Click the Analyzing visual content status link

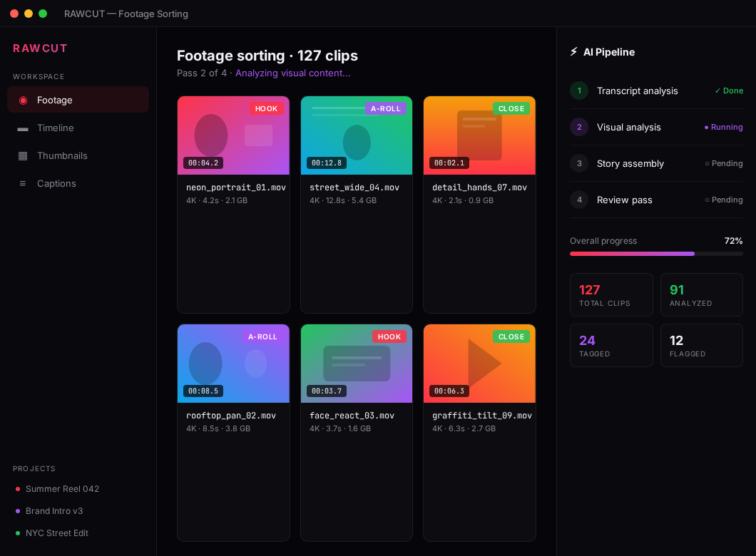tap(293, 73)
